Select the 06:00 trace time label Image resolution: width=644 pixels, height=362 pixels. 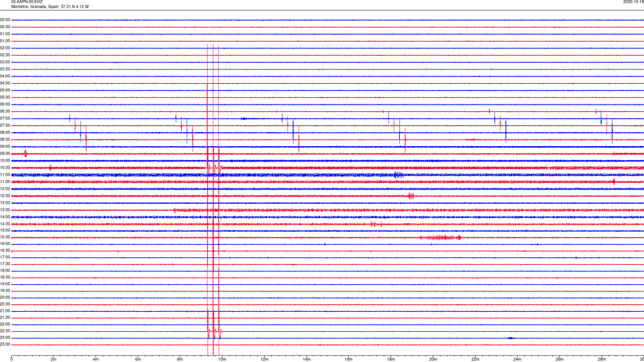5,105
